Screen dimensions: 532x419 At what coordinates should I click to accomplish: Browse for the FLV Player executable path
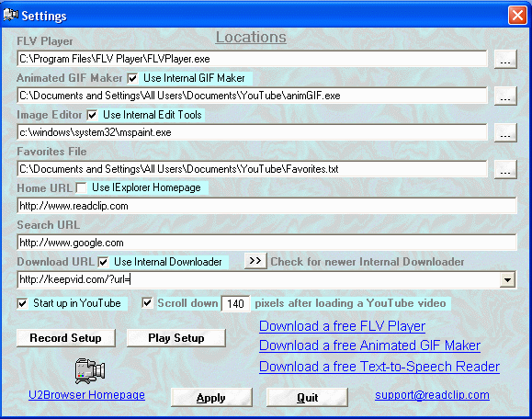[x=505, y=59]
